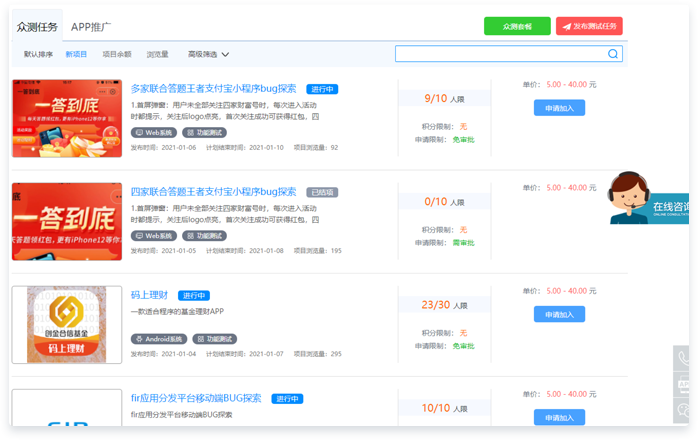Open thumbnail of 多家联合答题王者 project
Image resolution: width=698 pixels, height=440 pixels.
(x=67, y=118)
